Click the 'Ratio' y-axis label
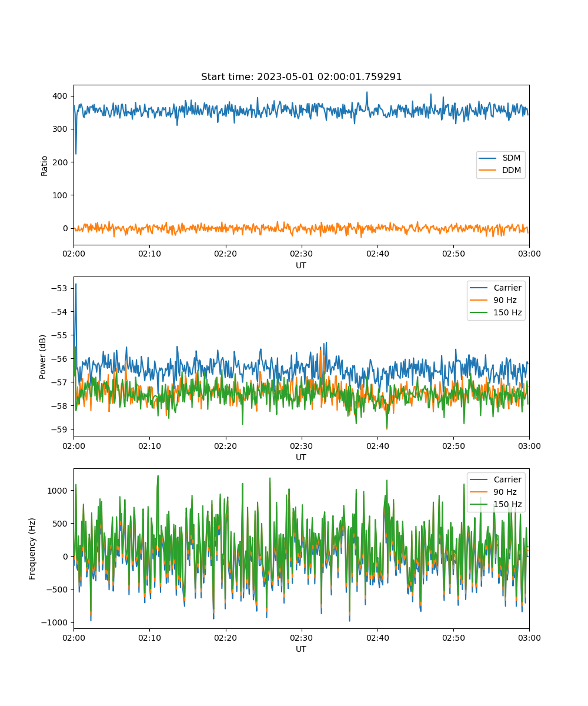Viewport: 588px width, 706px height. (45, 165)
